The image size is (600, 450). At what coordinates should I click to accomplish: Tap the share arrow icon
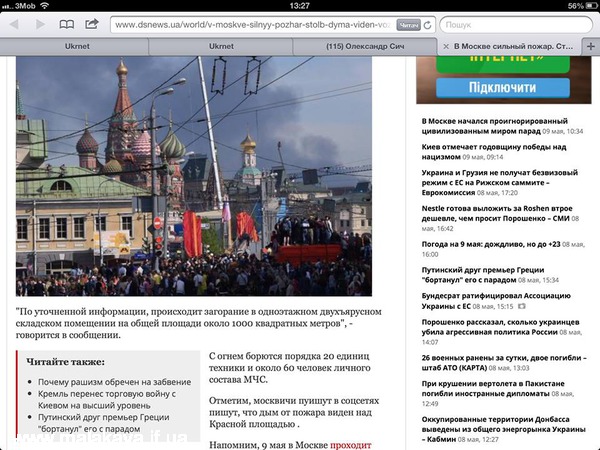pos(91,24)
